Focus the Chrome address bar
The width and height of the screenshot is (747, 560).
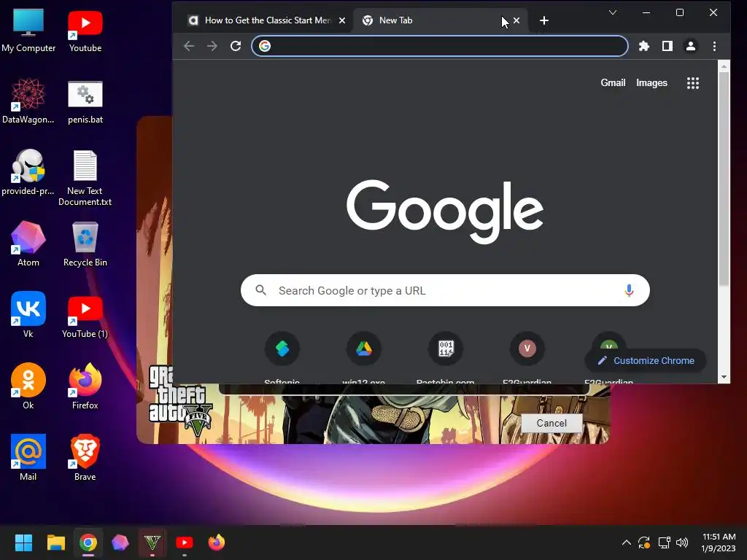(440, 46)
